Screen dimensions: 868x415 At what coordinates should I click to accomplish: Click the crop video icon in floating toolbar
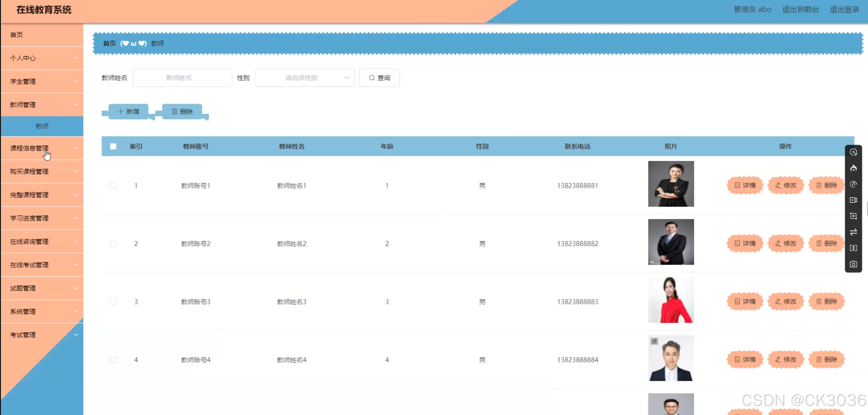pyautogui.click(x=853, y=216)
